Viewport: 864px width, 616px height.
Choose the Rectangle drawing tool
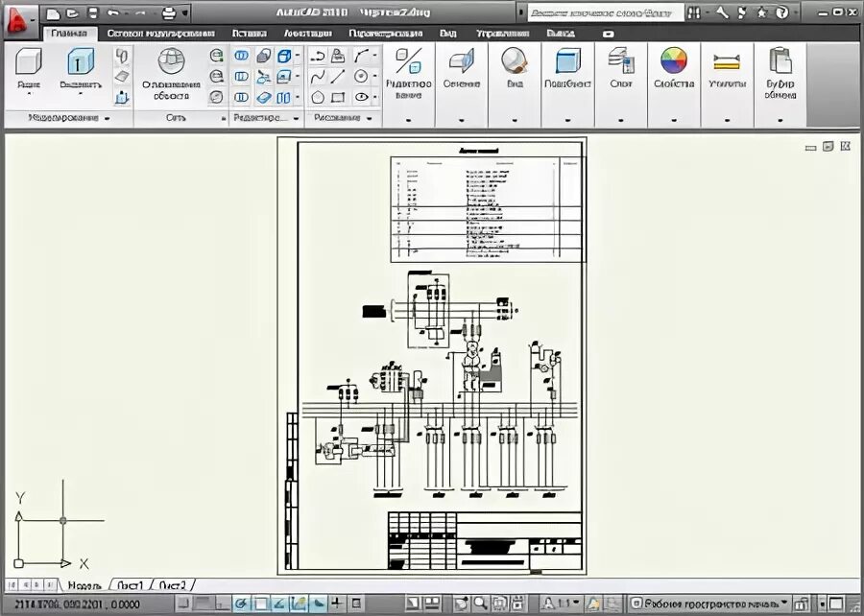[338, 98]
